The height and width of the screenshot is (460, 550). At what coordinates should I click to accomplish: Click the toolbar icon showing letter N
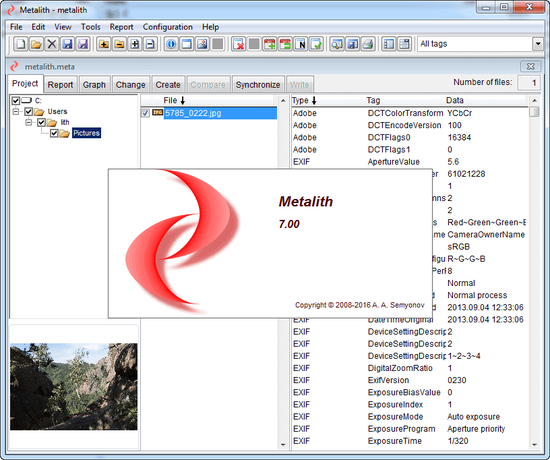301,44
